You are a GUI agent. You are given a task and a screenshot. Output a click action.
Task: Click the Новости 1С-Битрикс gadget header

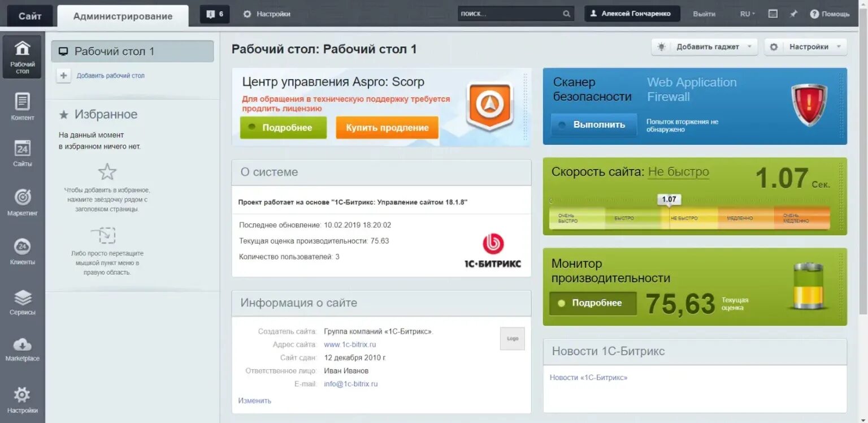[x=695, y=352]
